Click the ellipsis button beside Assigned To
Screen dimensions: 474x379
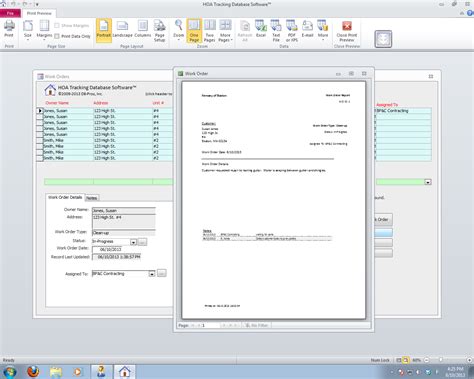tap(161, 273)
